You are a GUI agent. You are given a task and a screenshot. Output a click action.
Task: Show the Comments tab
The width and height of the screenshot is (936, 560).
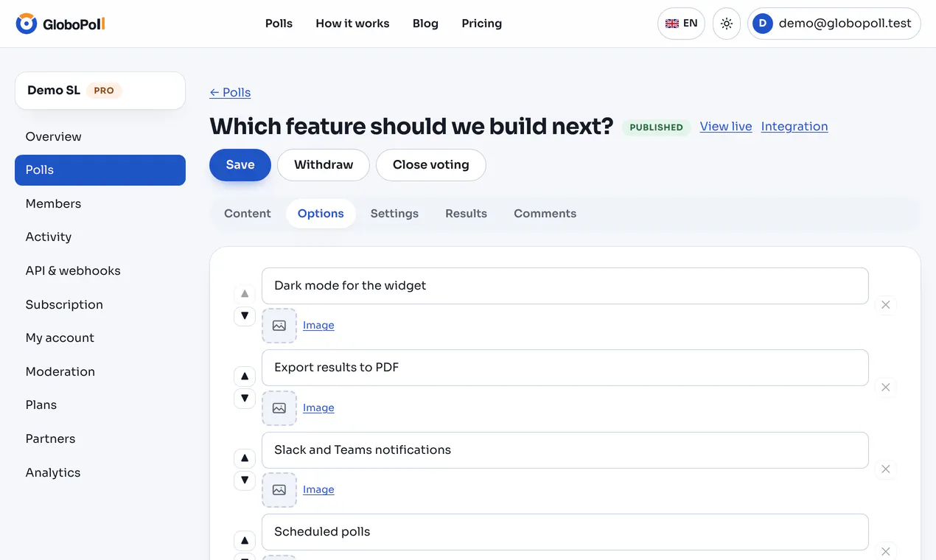click(x=545, y=214)
